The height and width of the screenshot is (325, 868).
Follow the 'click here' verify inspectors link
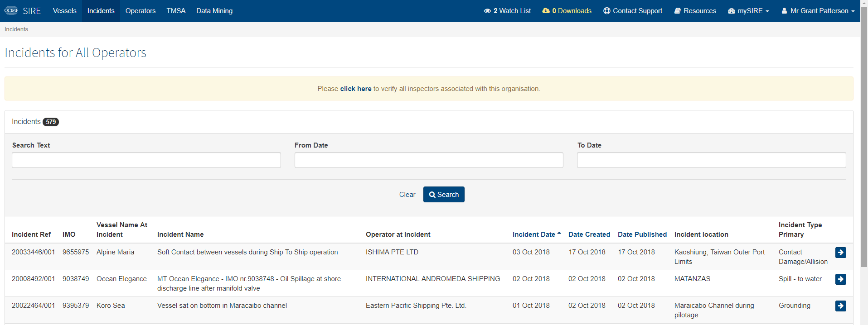tap(356, 89)
